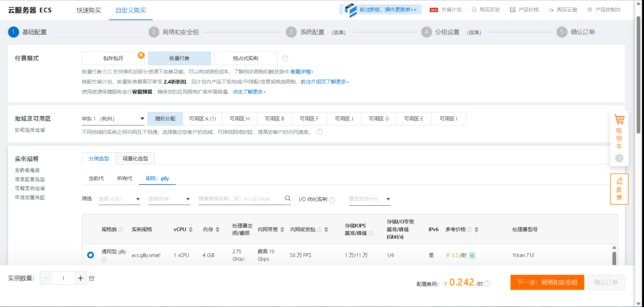The image size is (644, 307).
Task: Sort by 内网带宽 column arrows
Action: (282, 229)
